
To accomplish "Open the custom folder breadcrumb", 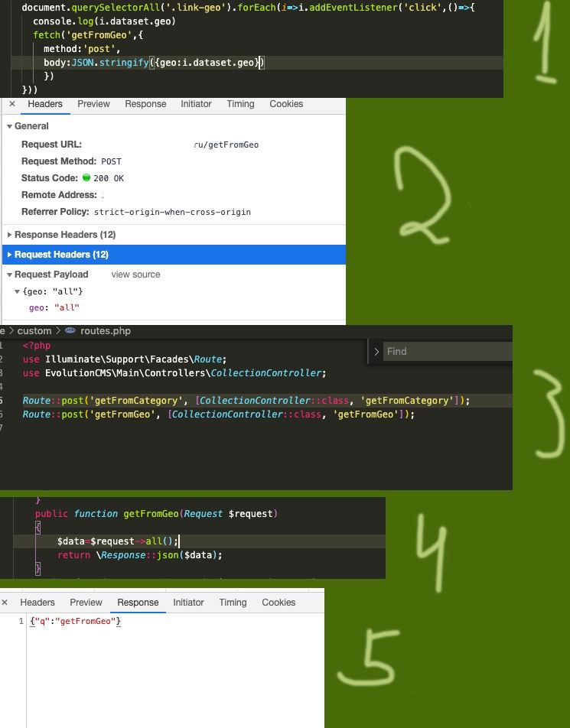I will (34, 330).
